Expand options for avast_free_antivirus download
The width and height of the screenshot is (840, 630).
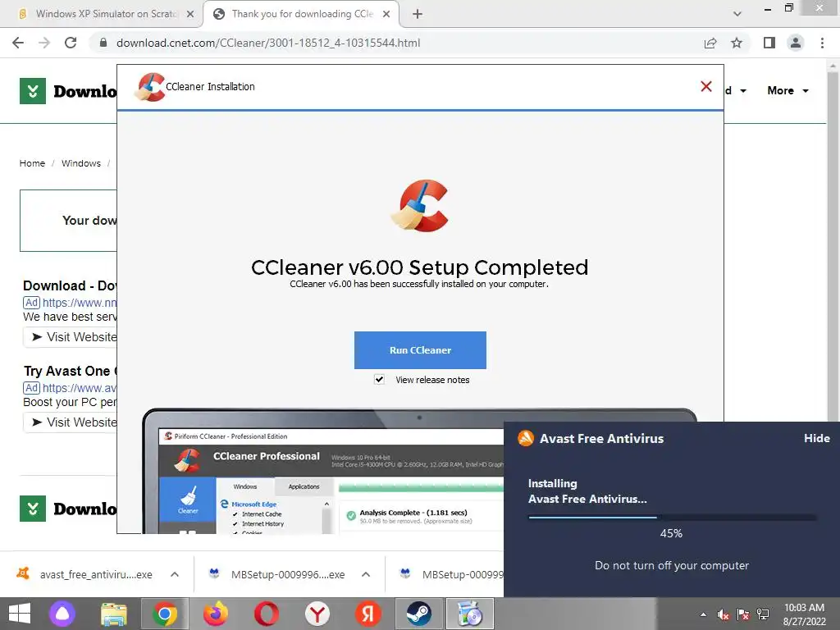pos(175,574)
